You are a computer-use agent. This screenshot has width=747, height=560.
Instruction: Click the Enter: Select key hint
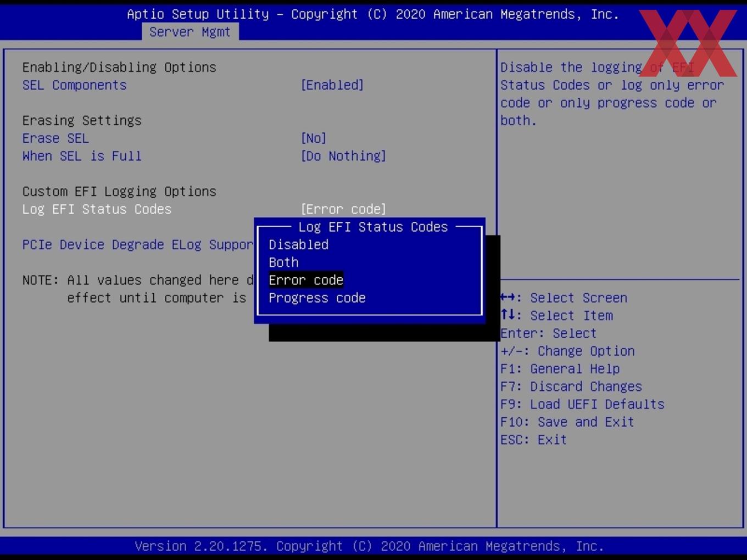click(549, 333)
